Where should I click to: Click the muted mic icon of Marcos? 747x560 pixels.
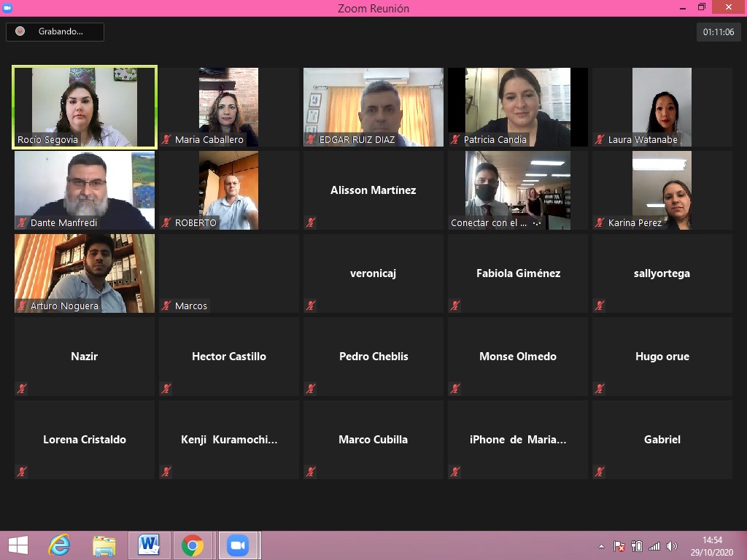166,306
